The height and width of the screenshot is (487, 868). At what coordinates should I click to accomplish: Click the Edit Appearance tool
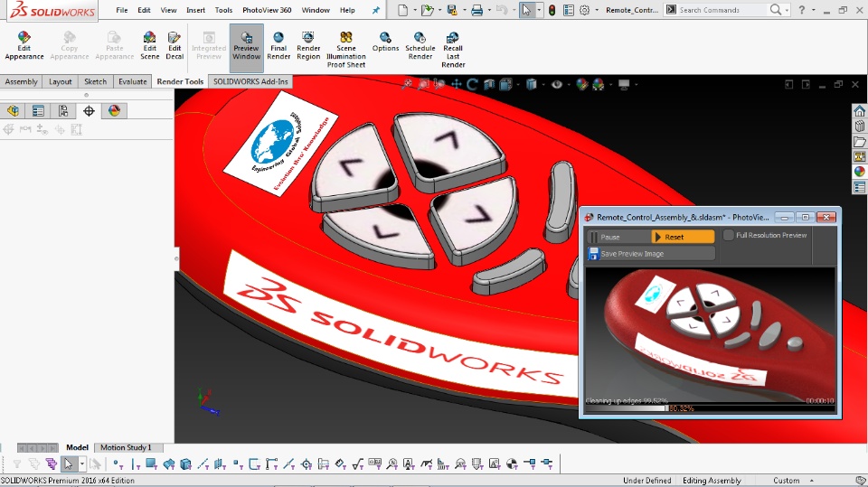click(24, 45)
